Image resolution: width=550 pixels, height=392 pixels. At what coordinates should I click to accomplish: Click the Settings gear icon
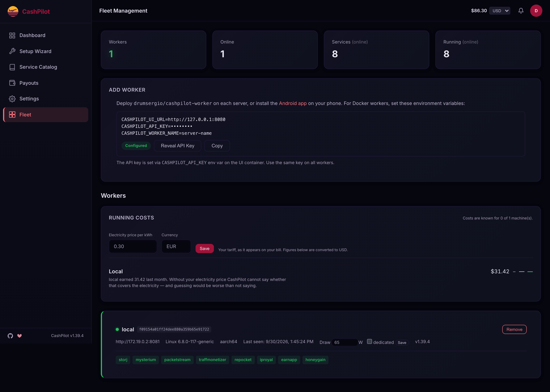(x=12, y=99)
